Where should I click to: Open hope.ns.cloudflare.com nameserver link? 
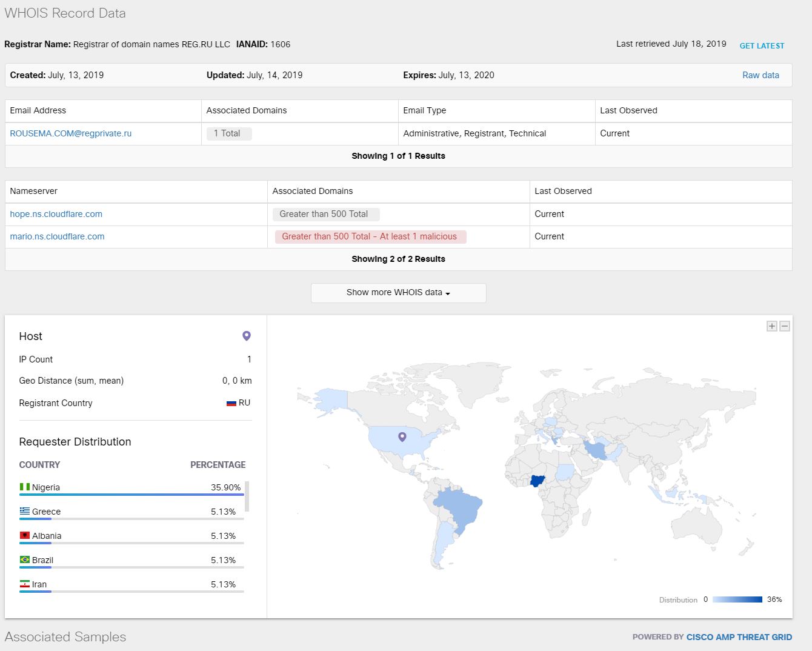pos(56,214)
